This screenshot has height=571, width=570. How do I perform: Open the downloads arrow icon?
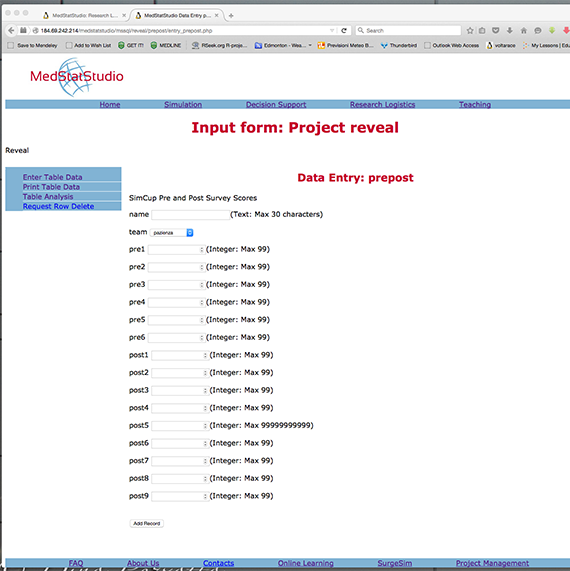tap(510, 31)
